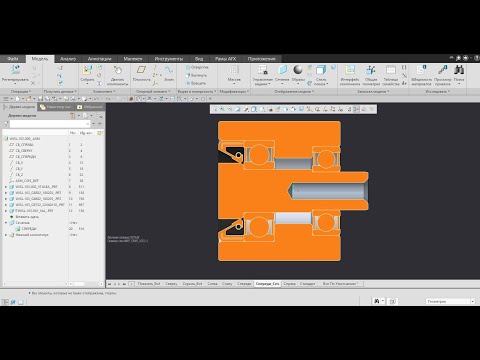Open the Приложения ribbon tab

tap(261, 59)
